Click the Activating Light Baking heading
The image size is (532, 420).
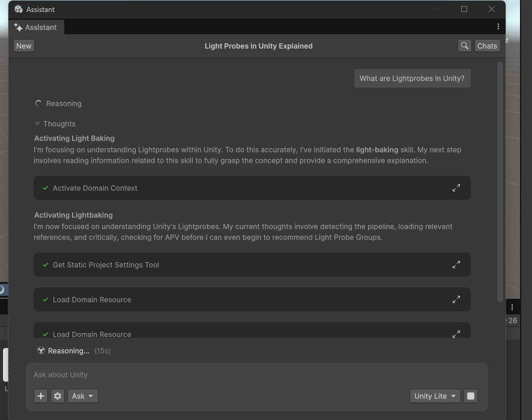(74, 139)
